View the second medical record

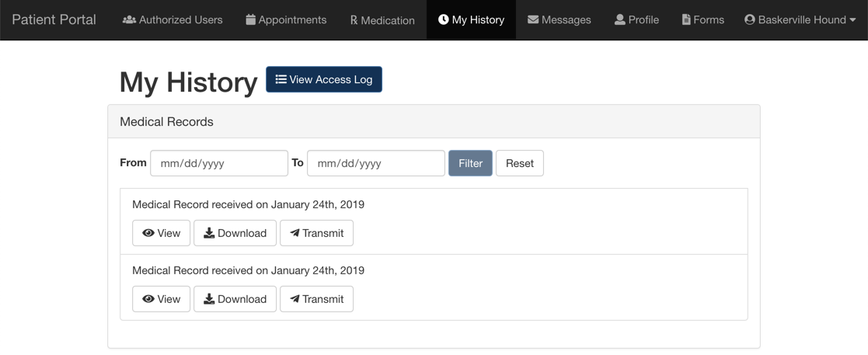pos(162,299)
